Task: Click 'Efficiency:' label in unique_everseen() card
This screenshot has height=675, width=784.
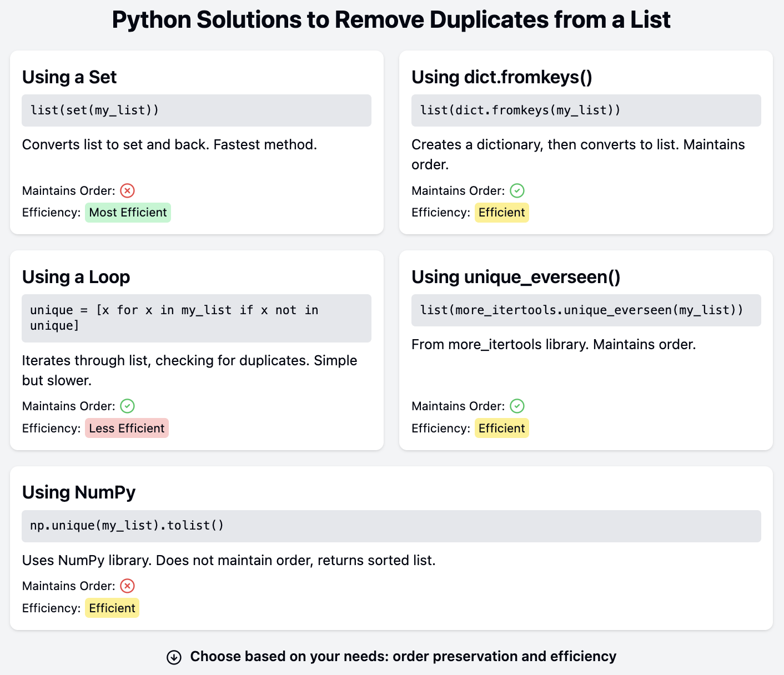Action: coord(441,429)
